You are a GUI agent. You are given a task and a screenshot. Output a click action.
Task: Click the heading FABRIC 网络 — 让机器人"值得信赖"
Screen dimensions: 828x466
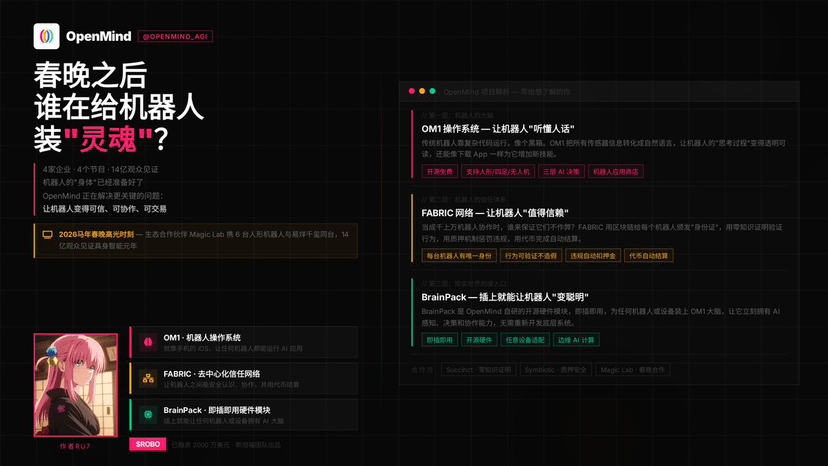(x=495, y=213)
